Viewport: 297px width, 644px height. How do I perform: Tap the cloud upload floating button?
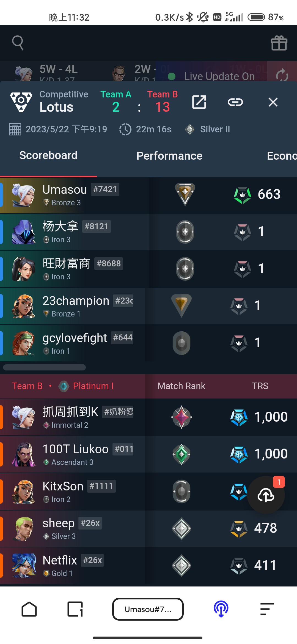266,495
